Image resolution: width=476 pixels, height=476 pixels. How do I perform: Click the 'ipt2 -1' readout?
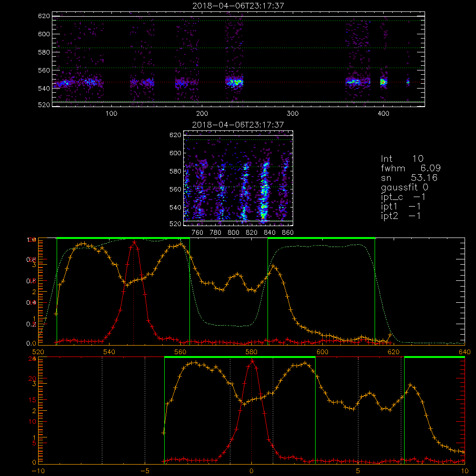(401, 216)
